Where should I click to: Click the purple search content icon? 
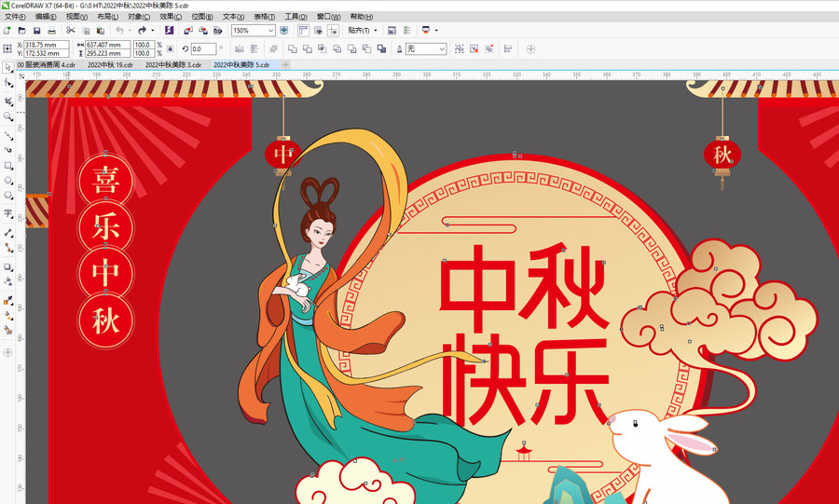click(x=169, y=31)
